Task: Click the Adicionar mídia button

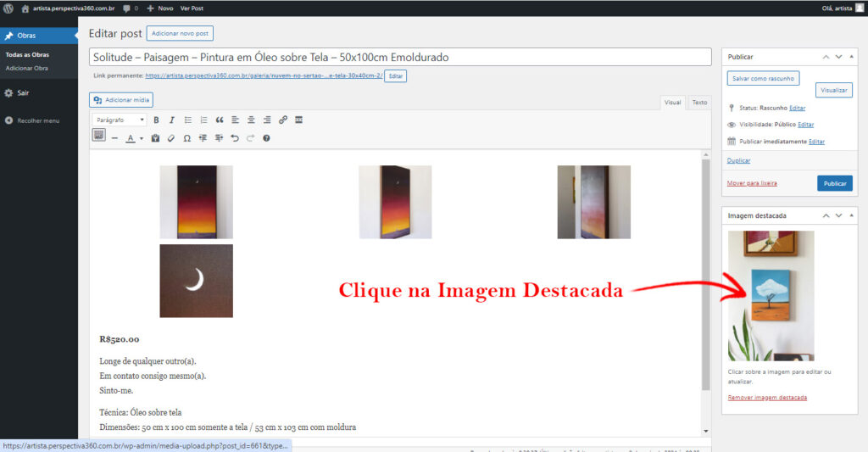Action: 121,100
